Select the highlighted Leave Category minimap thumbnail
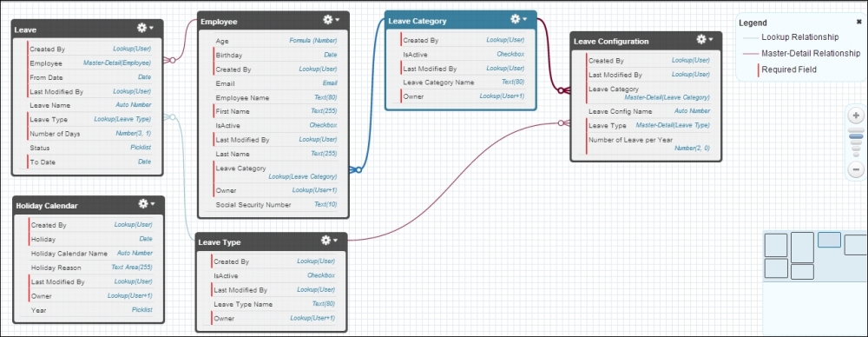This screenshot has width=868, height=337. (829, 240)
